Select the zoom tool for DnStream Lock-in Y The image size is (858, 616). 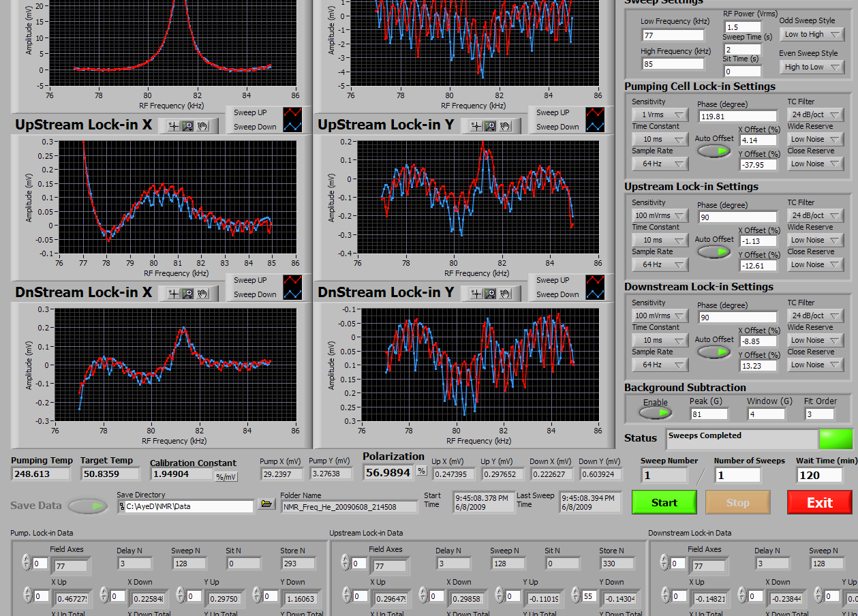(491, 293)
